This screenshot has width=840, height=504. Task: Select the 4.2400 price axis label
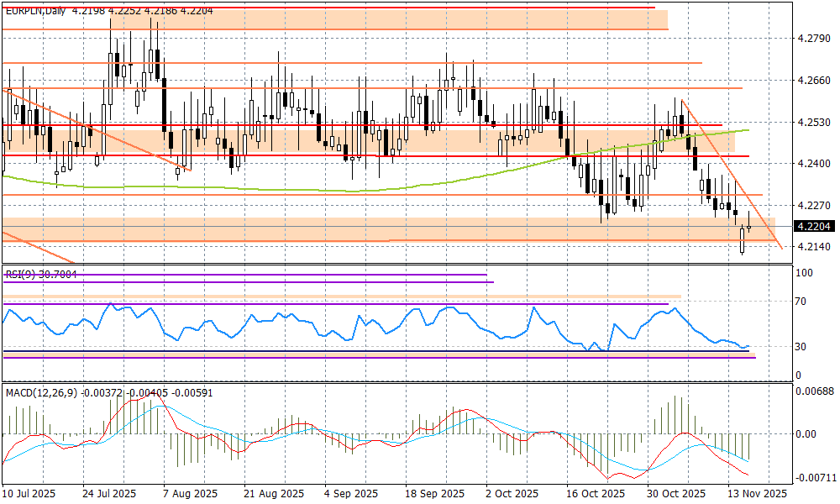point(813,164)
